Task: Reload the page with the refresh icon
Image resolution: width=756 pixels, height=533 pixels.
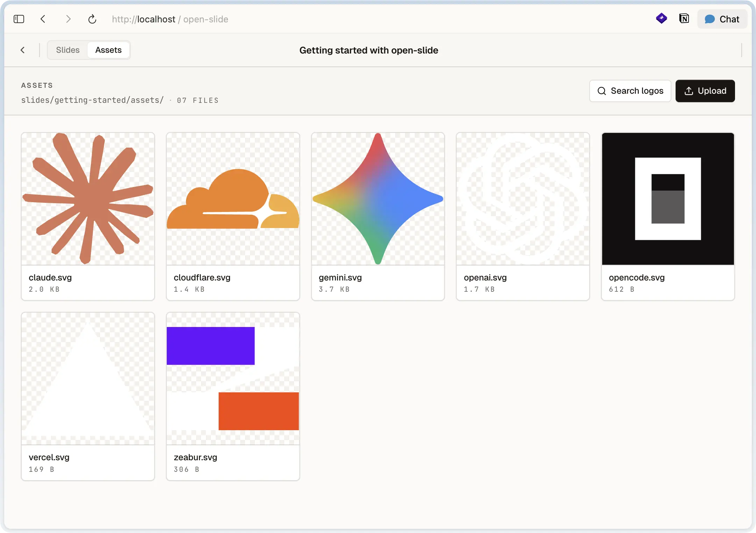Action: (92, 19)
